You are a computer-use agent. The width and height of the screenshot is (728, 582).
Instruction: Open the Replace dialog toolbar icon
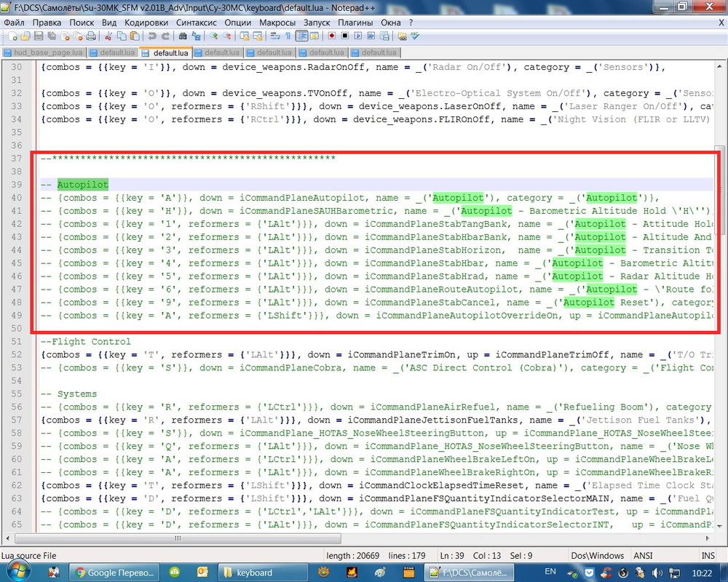point(196,36)
